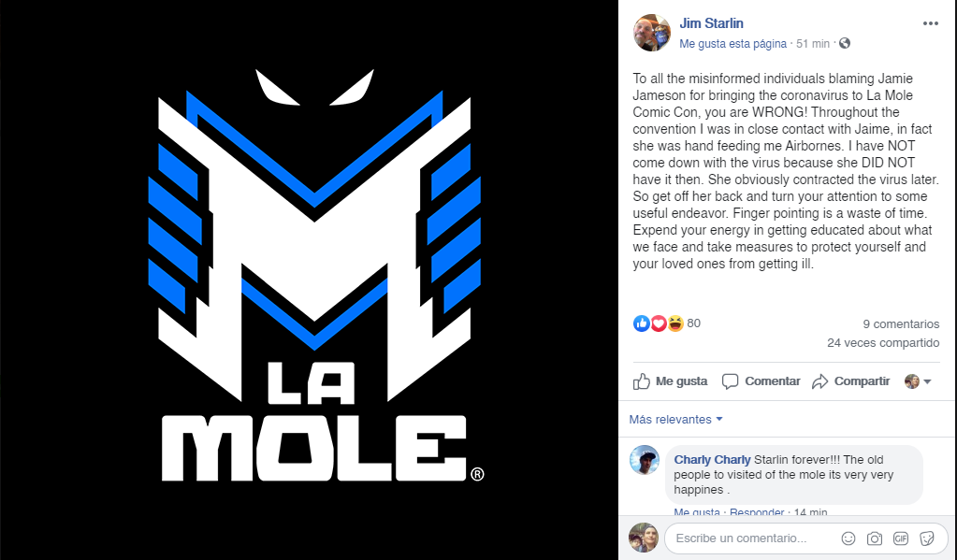Open the sticker picker icon
This screenshot has height=560, width=957.
click(927, 538)
